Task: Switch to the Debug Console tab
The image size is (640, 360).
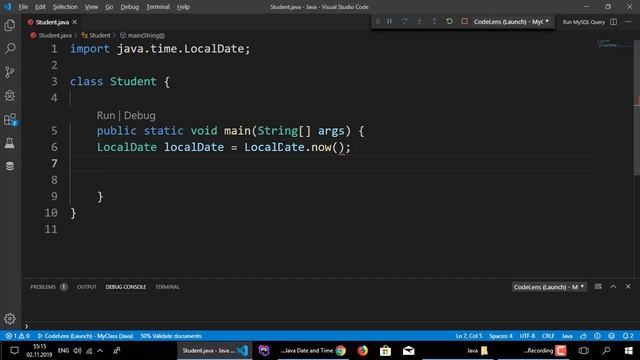Action: point(126,287)
